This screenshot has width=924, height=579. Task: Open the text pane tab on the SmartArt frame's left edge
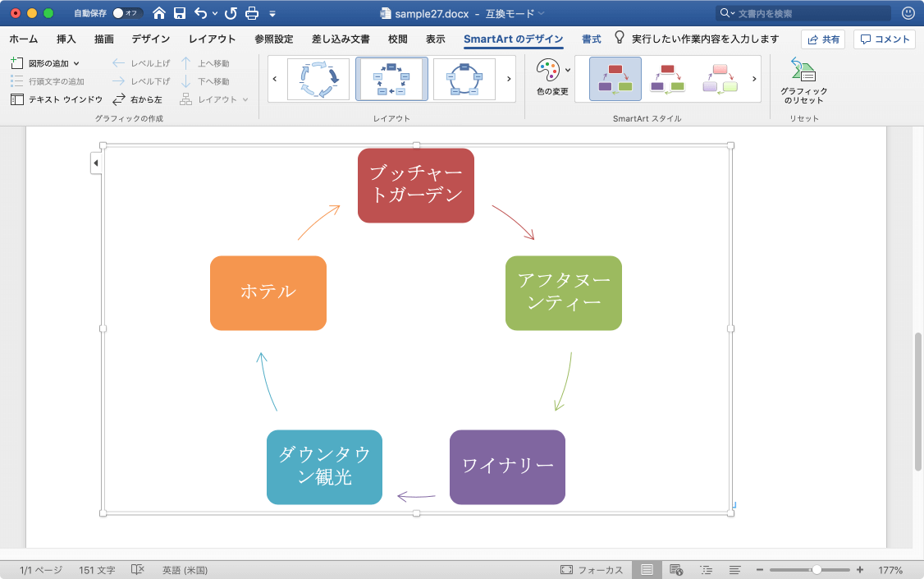[96, 163]
